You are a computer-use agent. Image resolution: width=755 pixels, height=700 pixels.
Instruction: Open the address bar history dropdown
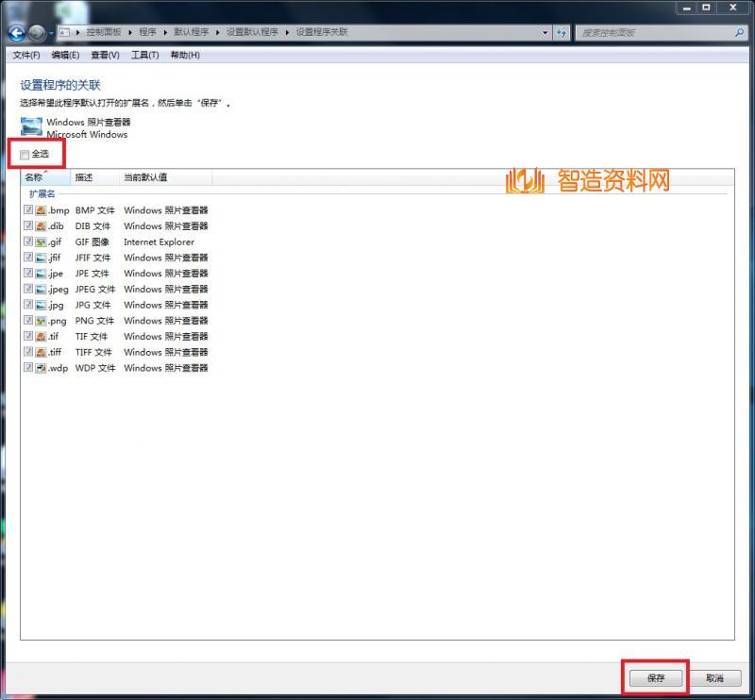(x=545, y=32)
